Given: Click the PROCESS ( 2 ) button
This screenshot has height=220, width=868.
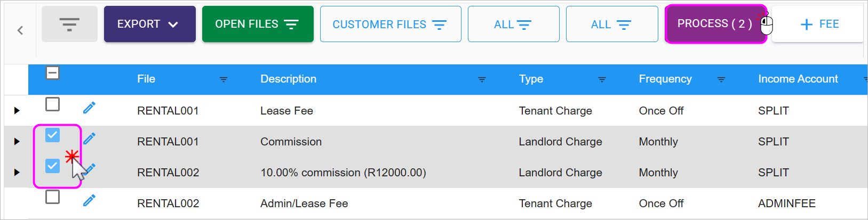Looking at the screenshot, I should (x=715, y=24).
